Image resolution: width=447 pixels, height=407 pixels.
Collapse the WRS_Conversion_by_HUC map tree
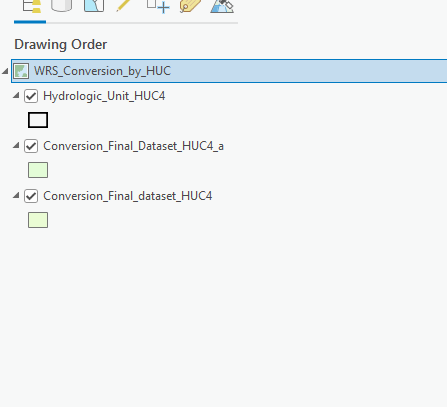(x=5, y=71)
